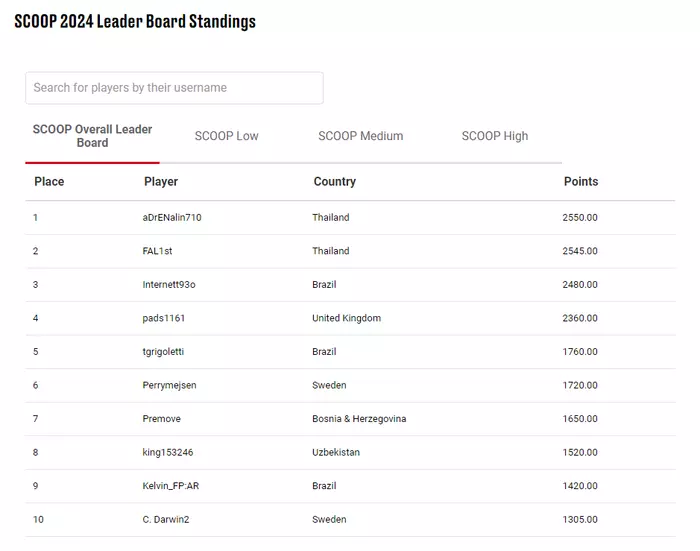Click the Internett93o player name

(169, 284)
